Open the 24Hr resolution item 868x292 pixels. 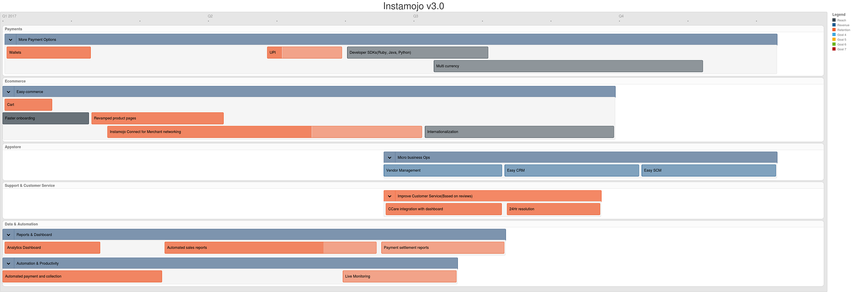pyautogui.click(x=553, y=209)
